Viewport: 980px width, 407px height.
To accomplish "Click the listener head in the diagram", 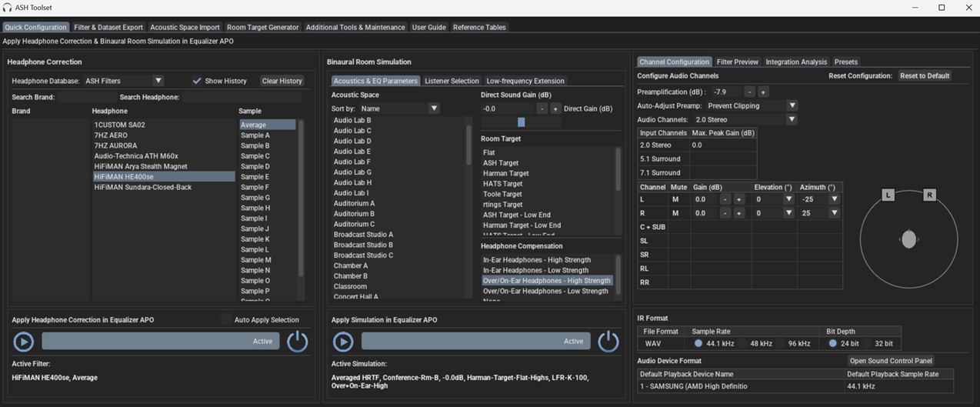I will pos(908,239).
